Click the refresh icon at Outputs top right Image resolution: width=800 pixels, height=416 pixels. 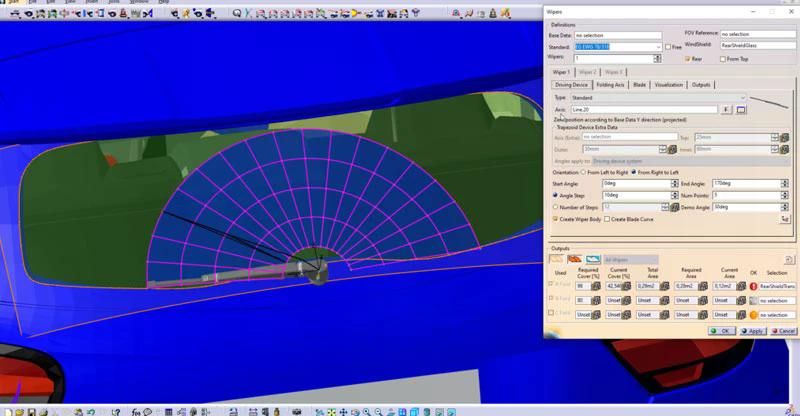789,259
